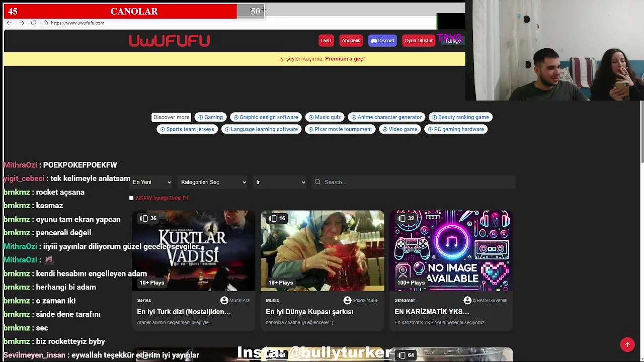Screen dimensions: 644x362
Task: Open the Kurtlar Vadisi card thumbnail
Action: pyautogui.click(x=194, y=250)
